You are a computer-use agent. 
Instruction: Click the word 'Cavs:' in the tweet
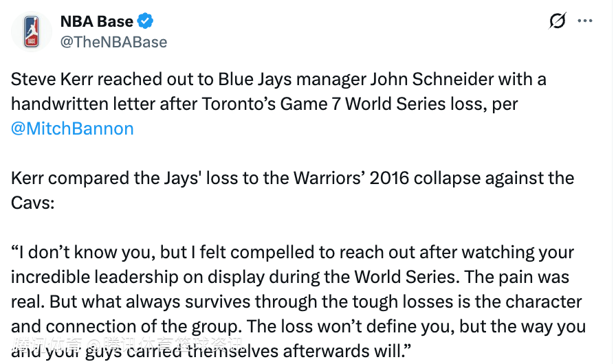pos(31,203)
